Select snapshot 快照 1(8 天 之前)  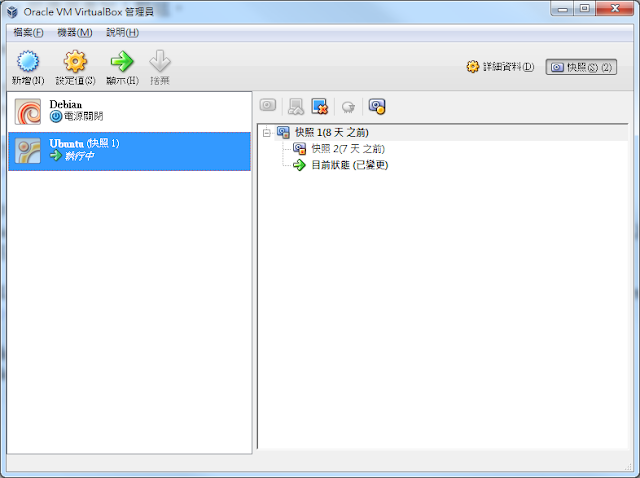pos(331,132)
